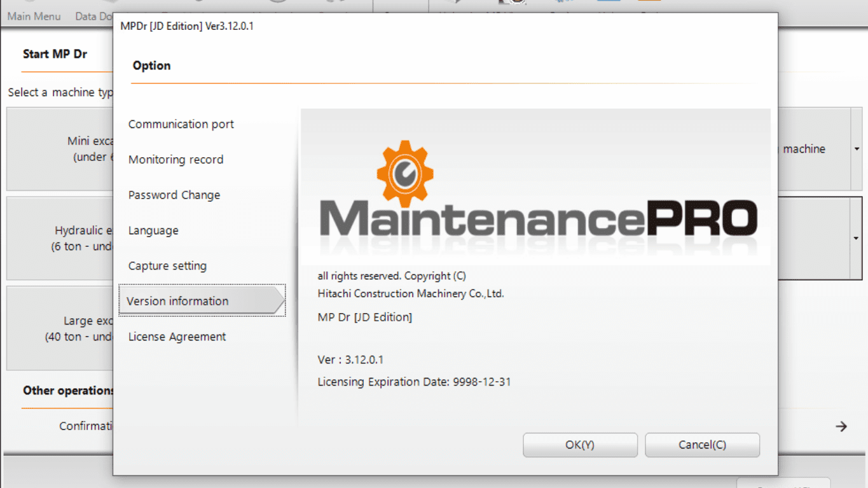868x488 pixels.
Task: Select the Language option
Action: (153, 230)
